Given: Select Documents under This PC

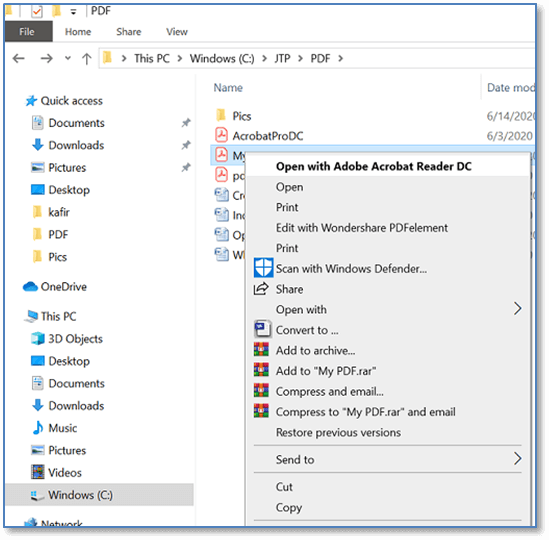Looking at the screenshot, I should [x=76, y=383].
